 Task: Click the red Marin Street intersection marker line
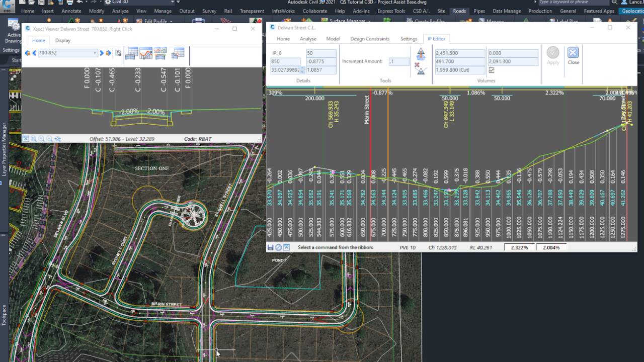(371, 166)
